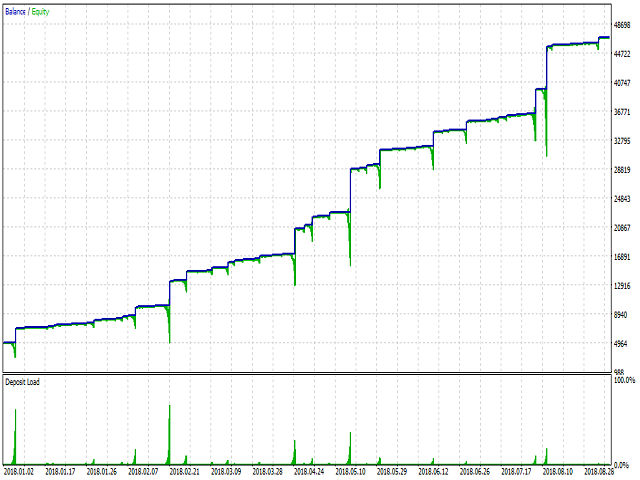Image resolution: width=640 pixels, height=480 pixels.
Task: Select the 48698 y-axis value
Action: (622, 25)
